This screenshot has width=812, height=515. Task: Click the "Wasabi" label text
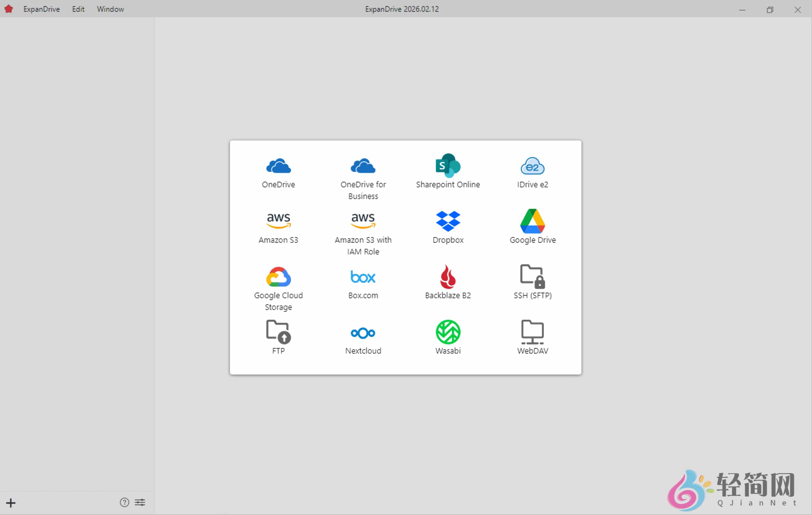point(448,351)
